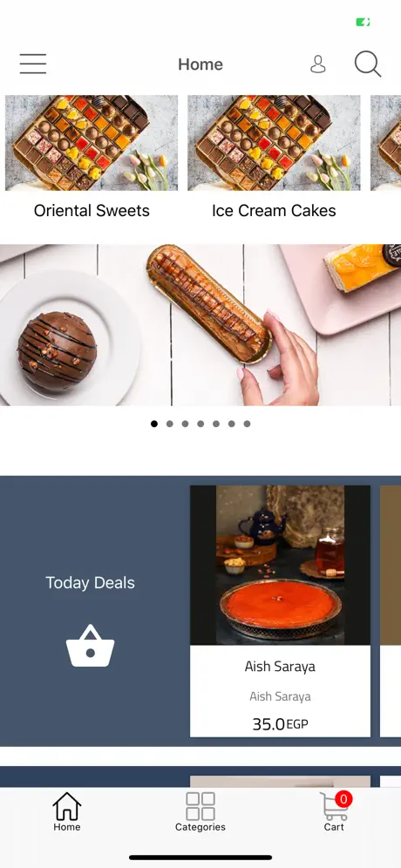Tap the Oriental Sweets label
This screenshot has height=868, width=401.
click(92, 211)
